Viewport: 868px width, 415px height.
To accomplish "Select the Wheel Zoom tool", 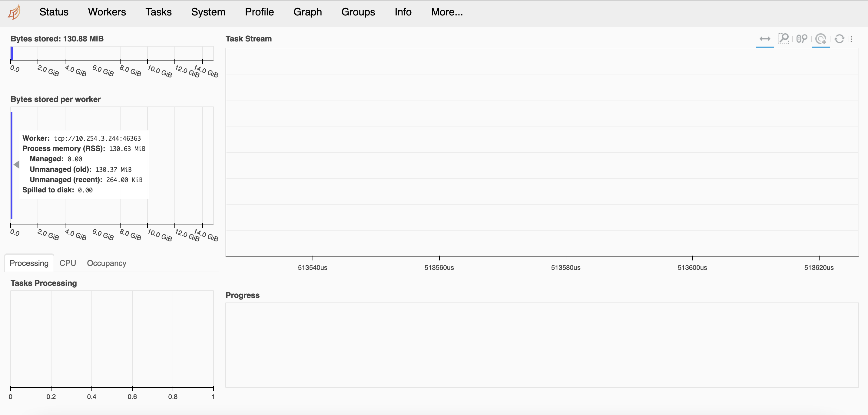I will coord(802,39).
